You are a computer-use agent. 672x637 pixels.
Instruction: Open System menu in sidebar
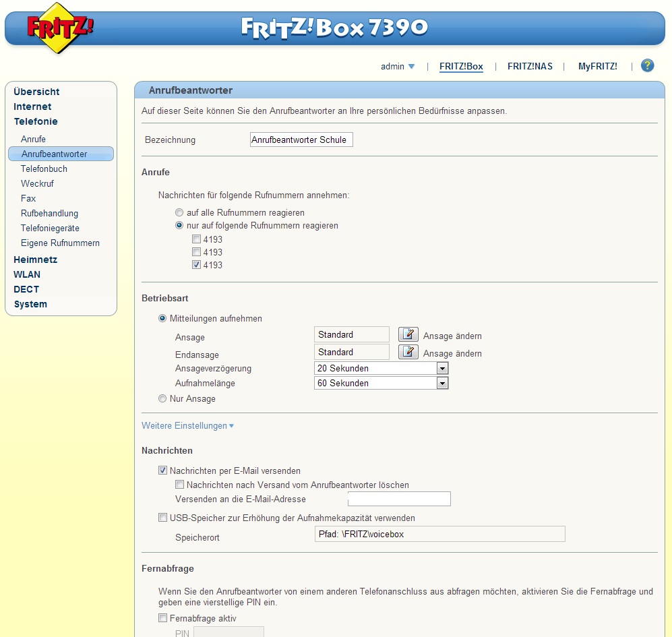(x=30, y=305)
